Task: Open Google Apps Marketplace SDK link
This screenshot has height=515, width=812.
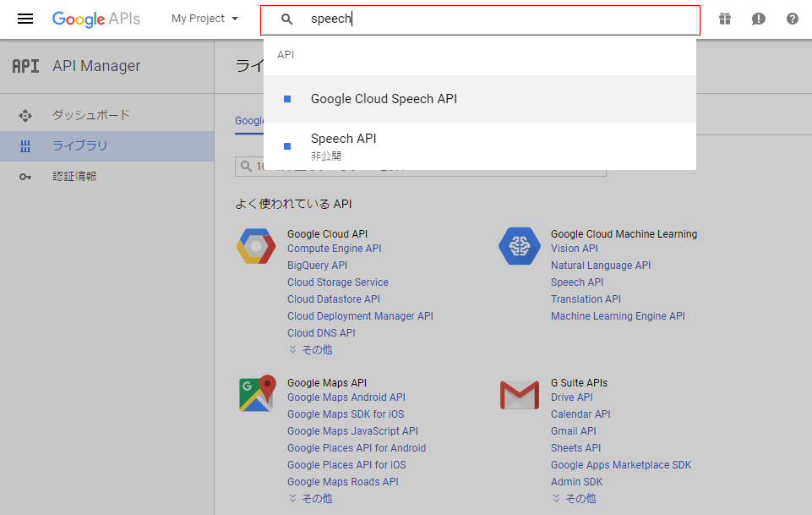Action: tap(621, 465)
